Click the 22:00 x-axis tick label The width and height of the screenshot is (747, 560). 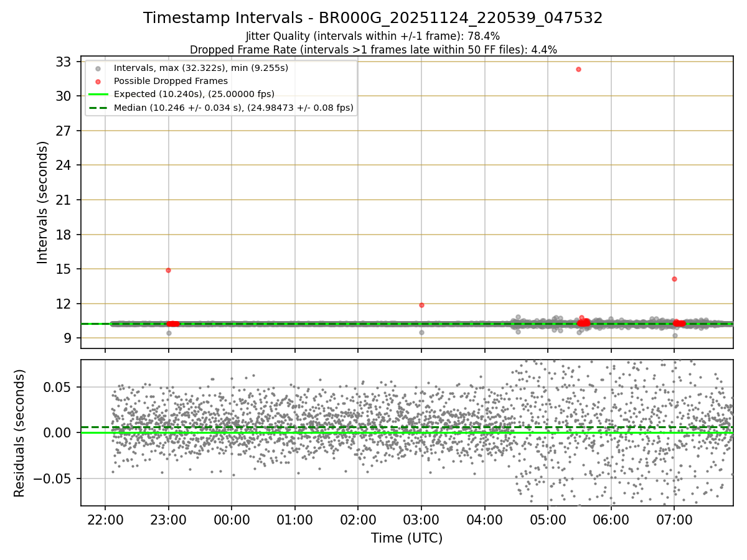105,519
